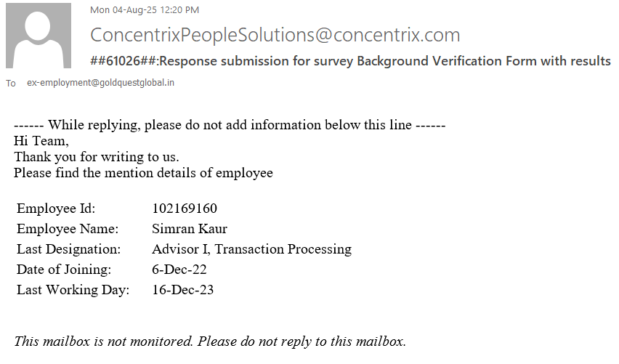Click "Please find the mention details" sentence
The height and width of the screenshot is (364, 619).
(143, 173)
